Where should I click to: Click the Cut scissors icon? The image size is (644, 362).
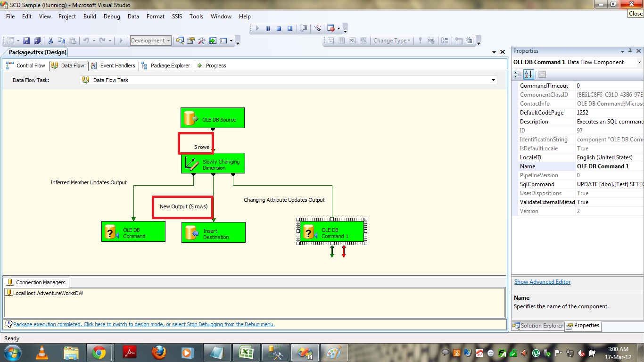click(x=50, y=41)
